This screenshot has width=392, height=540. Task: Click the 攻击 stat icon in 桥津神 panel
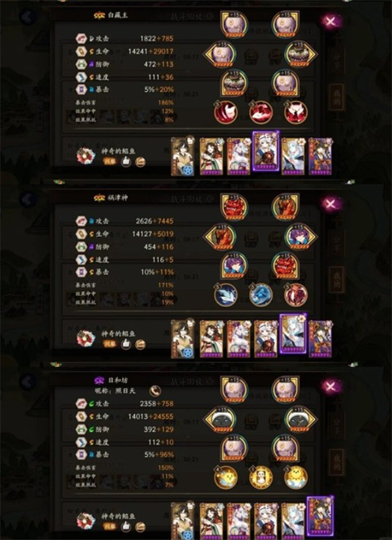click(x=81, y=221)
